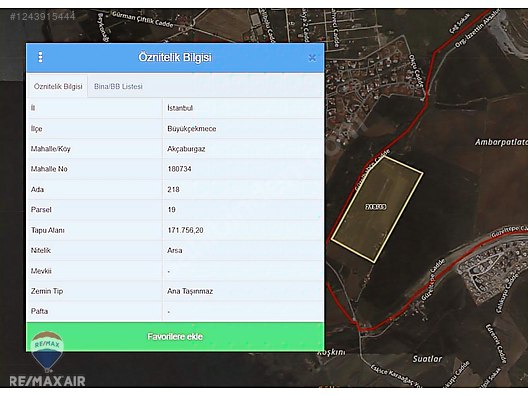Select the Büyükçekmece district value
The width and height of the screenshot is (528, 396).
click(x=192, y=129)
